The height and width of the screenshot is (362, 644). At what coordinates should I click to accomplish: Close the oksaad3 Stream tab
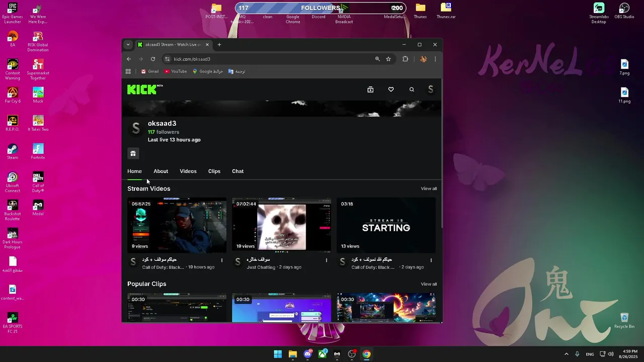click(207, 45)
